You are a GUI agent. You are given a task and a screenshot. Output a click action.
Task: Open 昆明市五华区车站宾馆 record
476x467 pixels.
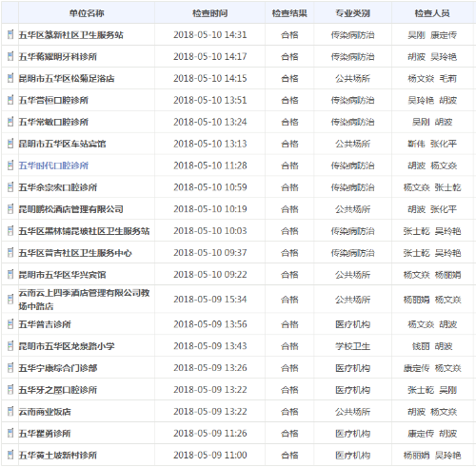(62, 144)
